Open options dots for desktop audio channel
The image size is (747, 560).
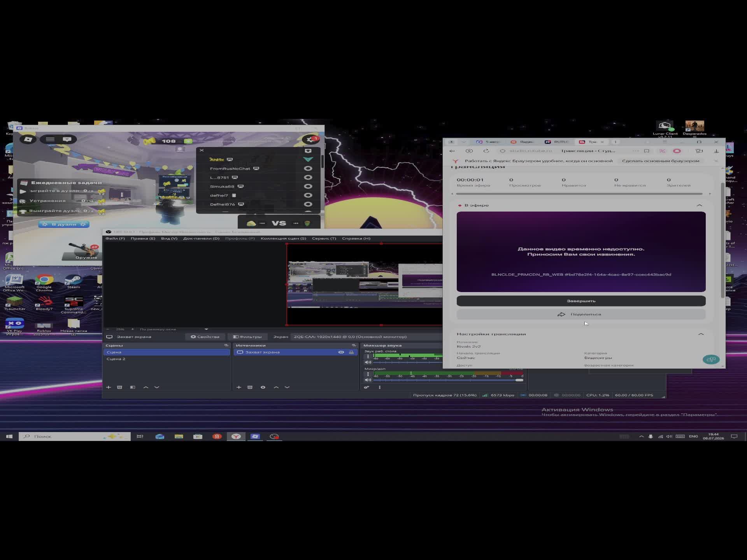(368, 356)
